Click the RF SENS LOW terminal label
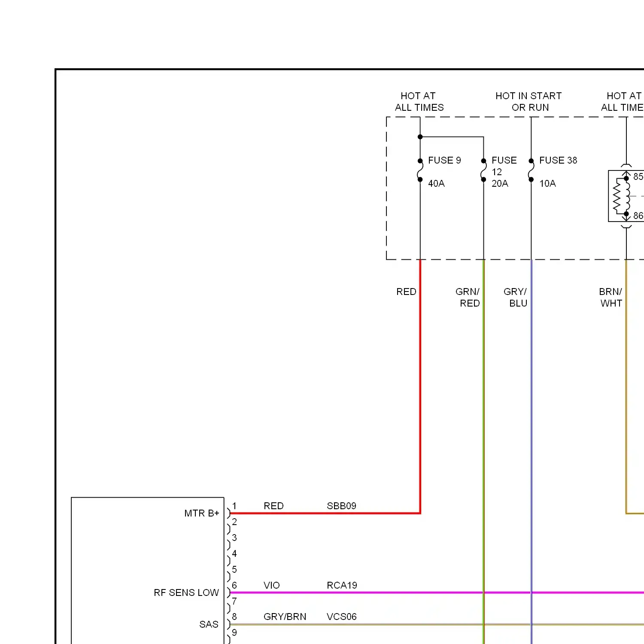644x644 pixels. (x=186, y=592)
